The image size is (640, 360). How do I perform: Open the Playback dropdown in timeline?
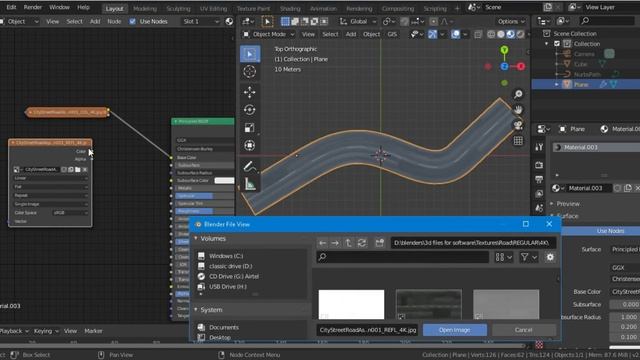pyautogui.click(x=14, y=331)
